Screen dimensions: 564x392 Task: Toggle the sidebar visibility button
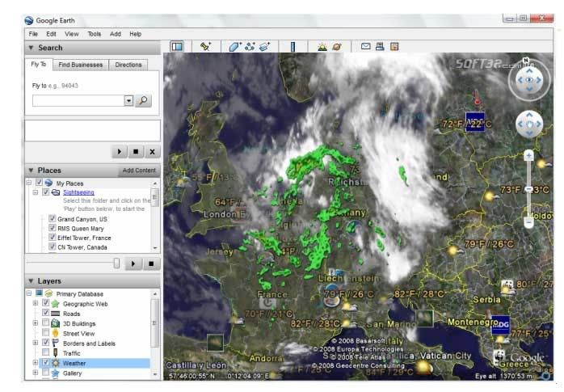tap(176, 47)
